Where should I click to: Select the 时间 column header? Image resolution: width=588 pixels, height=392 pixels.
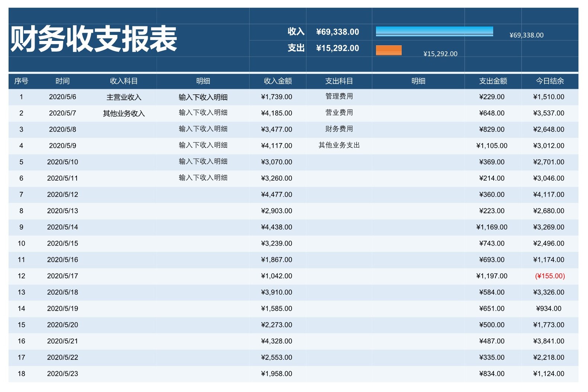(62, 81)
